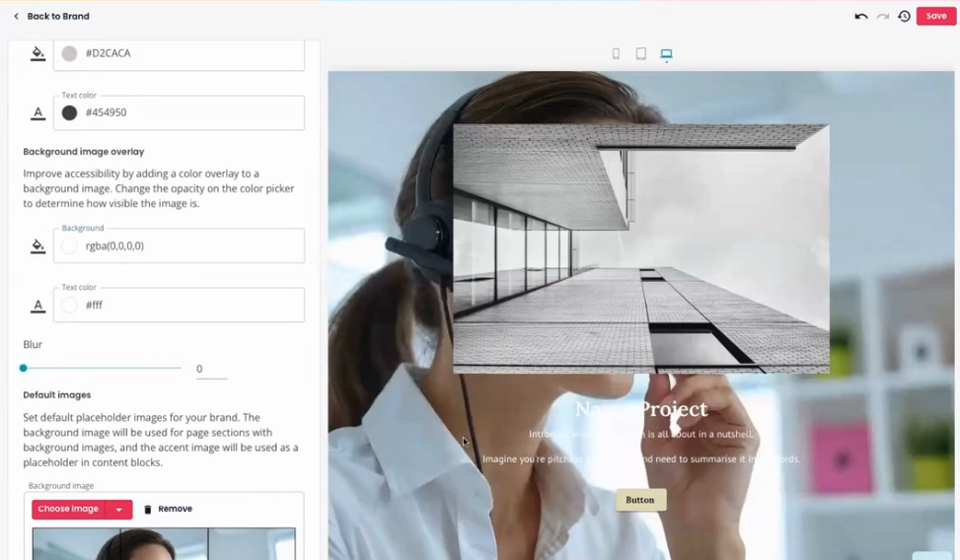Screen dimensions: 960x560
Task: Open the #454950 dark text swatch
Action: coord(70,112)
